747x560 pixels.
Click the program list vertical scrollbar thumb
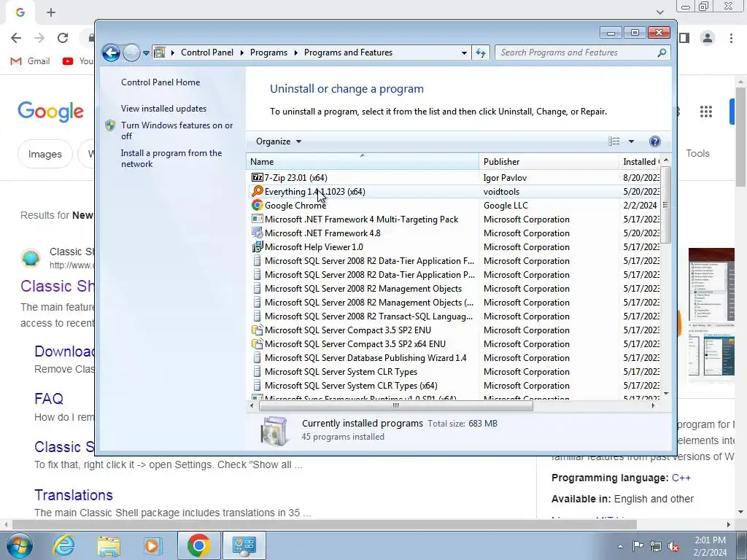pos(665,205)
